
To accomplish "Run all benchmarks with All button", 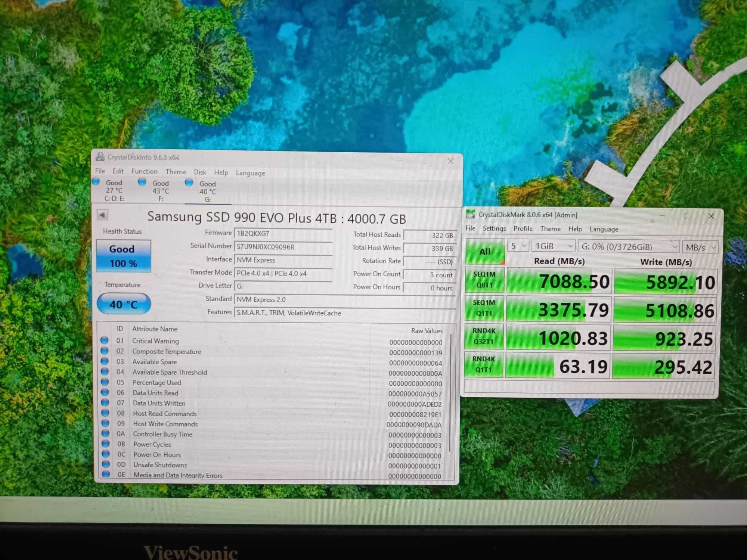I will click(x=485, y=252).
